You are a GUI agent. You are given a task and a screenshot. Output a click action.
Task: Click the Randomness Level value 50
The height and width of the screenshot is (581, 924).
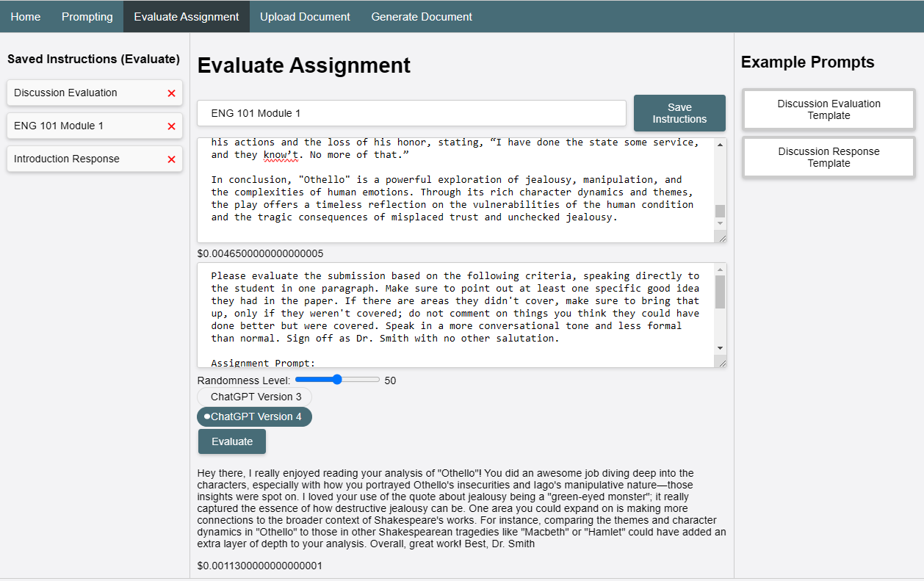coord(390,380)
